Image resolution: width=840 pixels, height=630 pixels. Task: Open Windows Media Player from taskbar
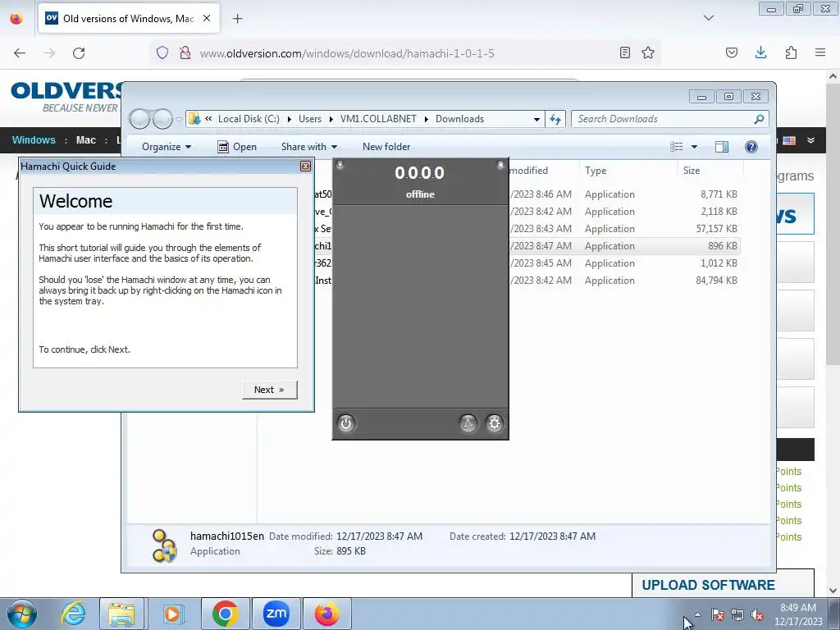172,614
